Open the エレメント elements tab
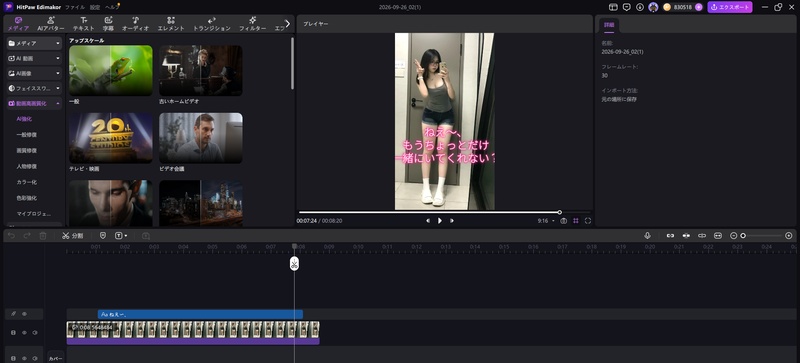Screen dimensions: 800x363 pyautogui.click(x=171, y=24)
